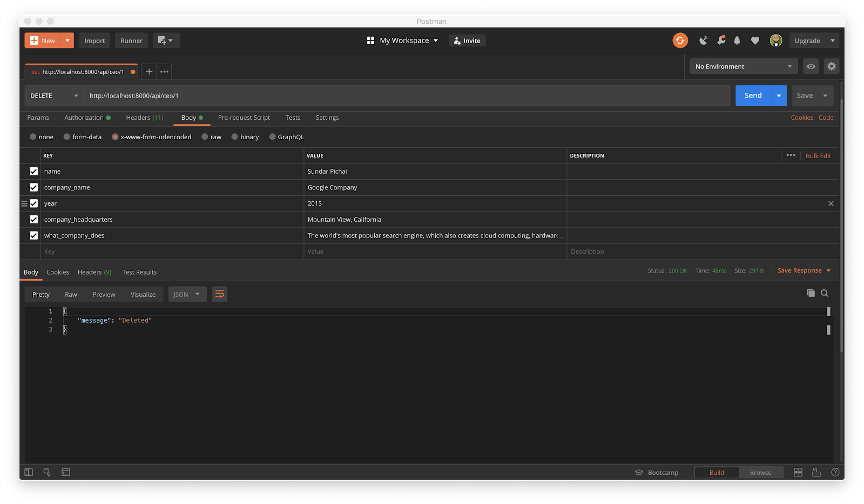Uncheck the what_company_does checkbox

33,235
